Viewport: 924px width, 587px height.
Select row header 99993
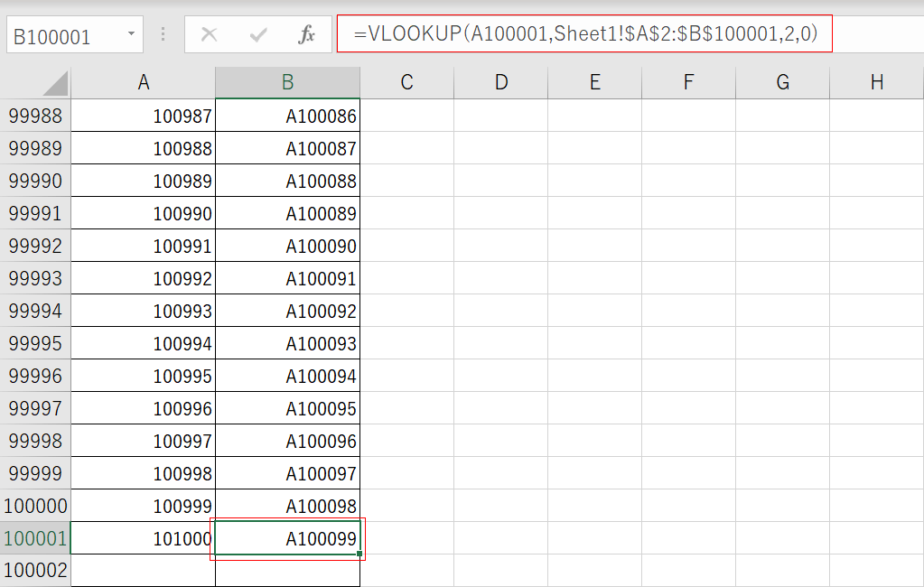pos(35,278)
